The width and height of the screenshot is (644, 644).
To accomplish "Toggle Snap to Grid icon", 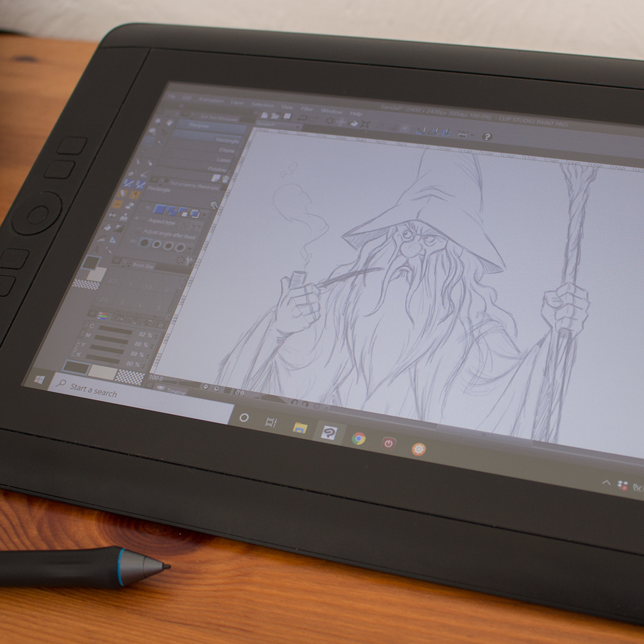I will click(447, 132).
